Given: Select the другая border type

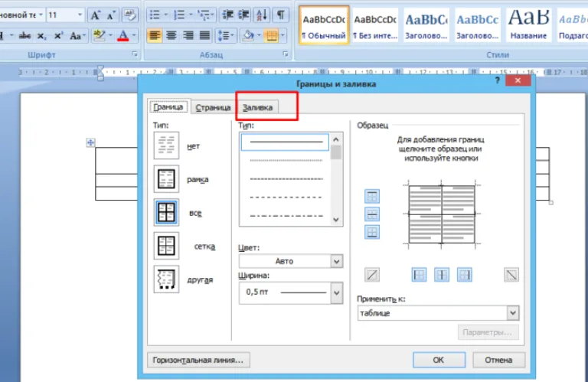Looking at the screenshot, I should (166, 279).
